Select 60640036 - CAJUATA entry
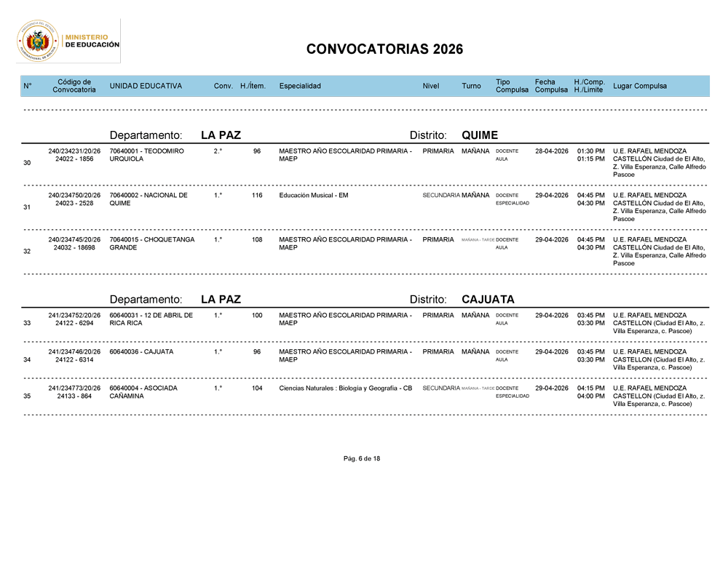This screenshot has width=728, height=563. pos(141,351)
